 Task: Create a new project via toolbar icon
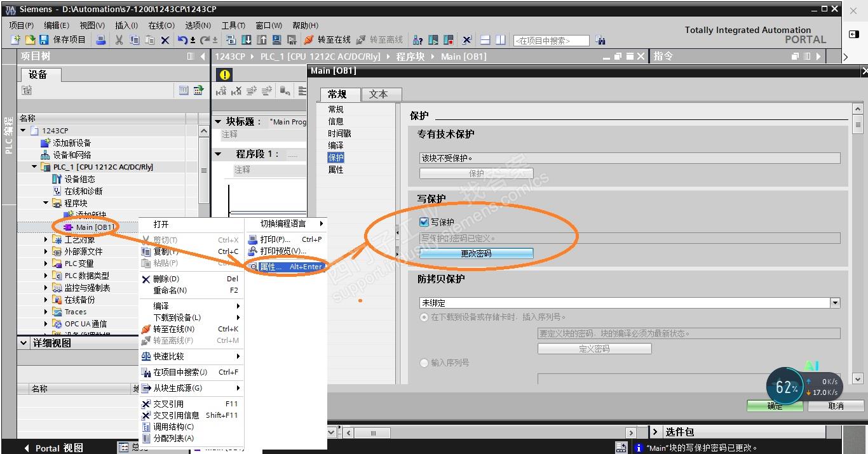tap(15, 40)
